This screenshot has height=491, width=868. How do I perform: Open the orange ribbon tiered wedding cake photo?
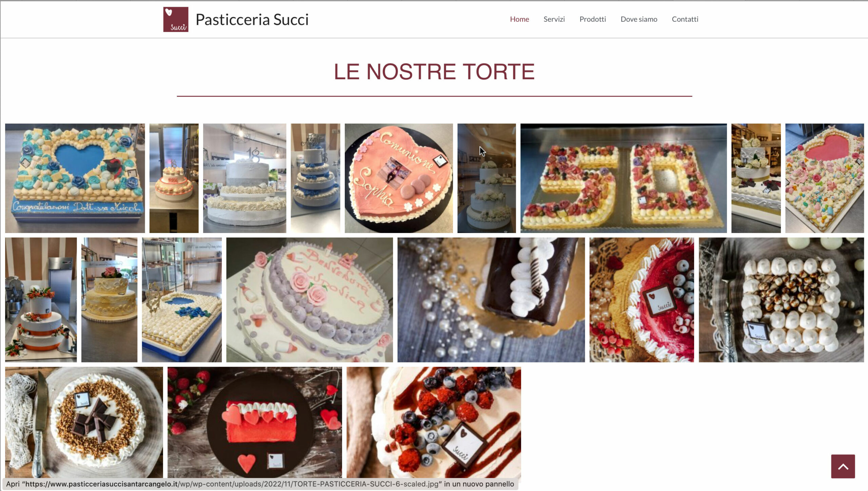[x=41, y=300]
